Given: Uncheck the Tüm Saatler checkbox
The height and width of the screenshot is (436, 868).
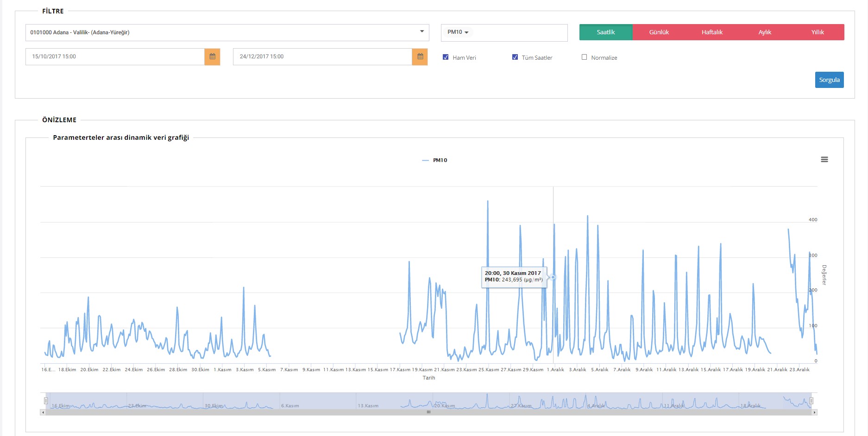Looking at the screenshot, I should (x=515, y=57).
